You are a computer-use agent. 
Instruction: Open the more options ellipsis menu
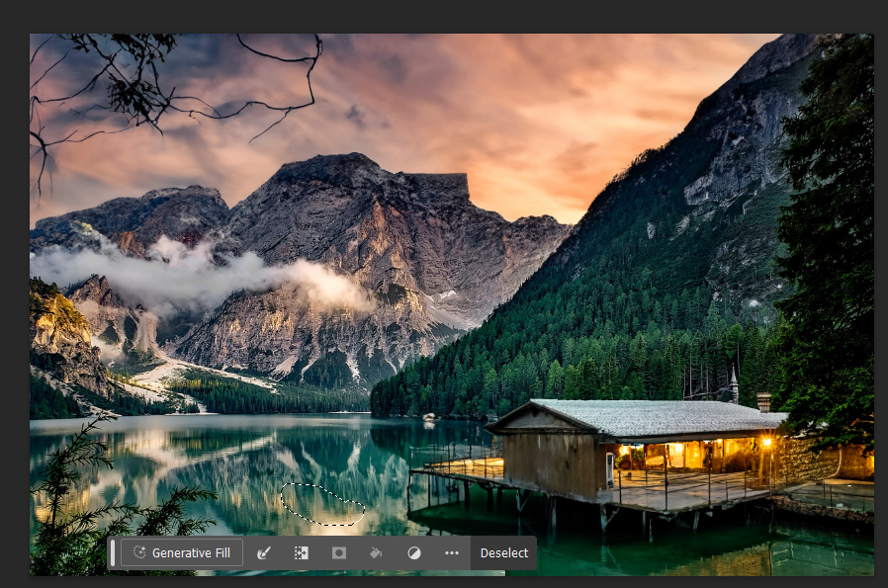coord(452,552)
